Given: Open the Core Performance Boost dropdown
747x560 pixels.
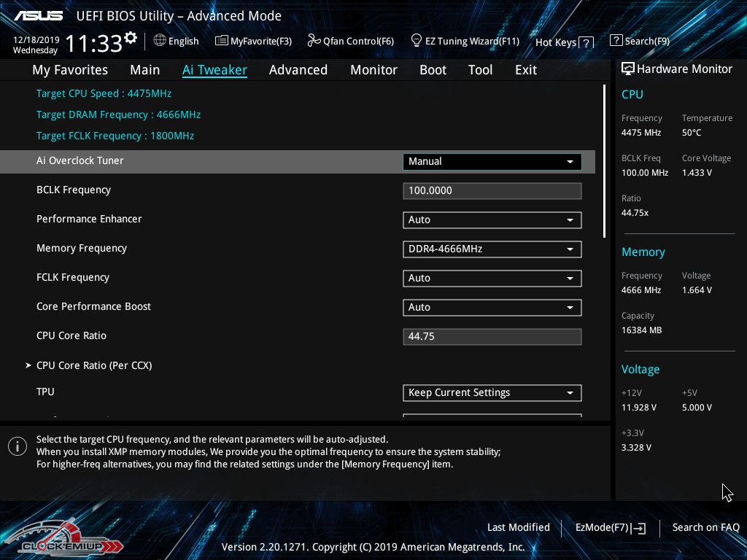Looking at the screenshot, I should coord(492,308).
